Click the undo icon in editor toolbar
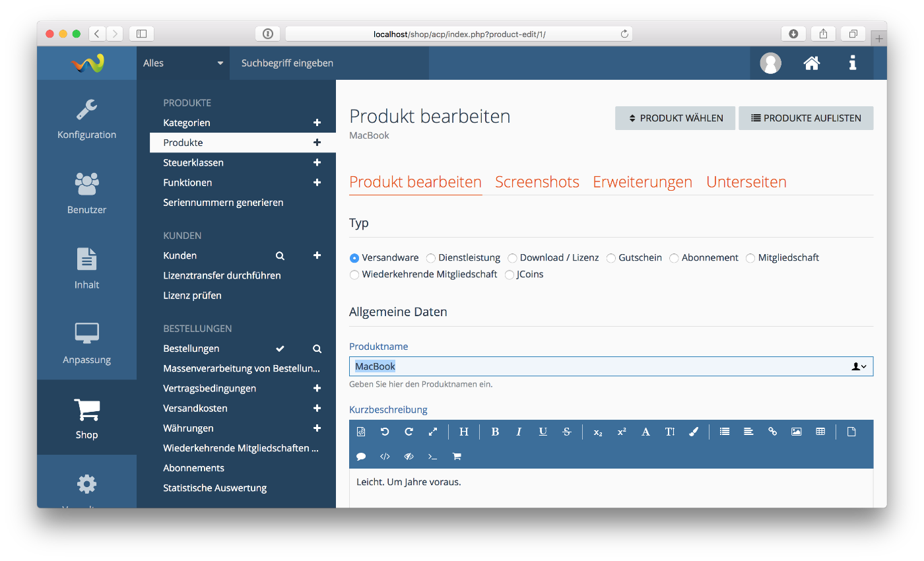The width and height of the screenshot is (924, 561). (x=385, y=432)
